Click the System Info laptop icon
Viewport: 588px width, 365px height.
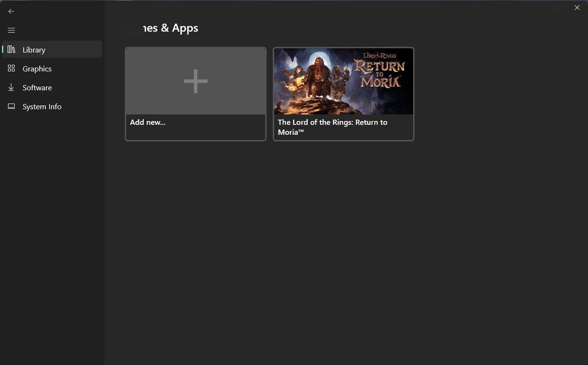pyautogui.click(x=11, y=106)
